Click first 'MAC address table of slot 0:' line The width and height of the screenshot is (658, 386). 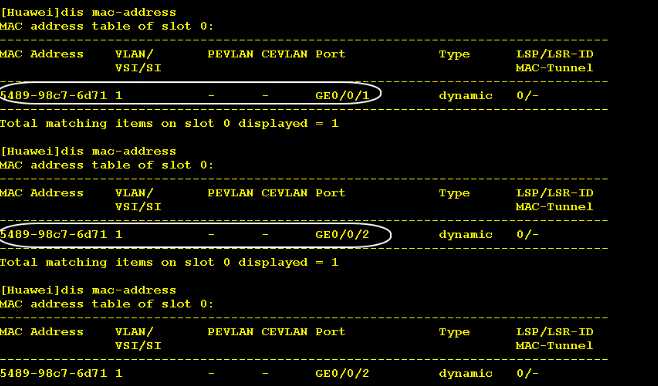[107, 26]
